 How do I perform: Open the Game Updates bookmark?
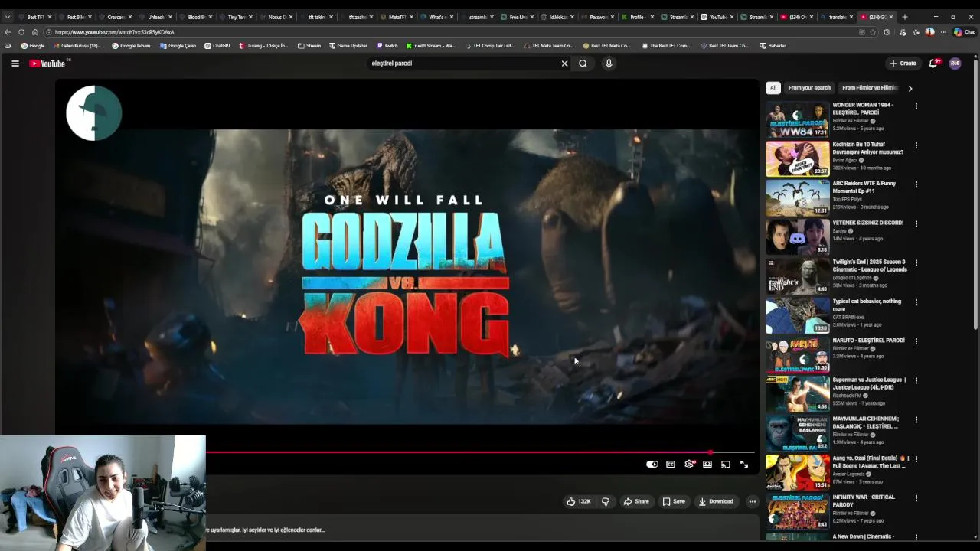tap(348, 46)
